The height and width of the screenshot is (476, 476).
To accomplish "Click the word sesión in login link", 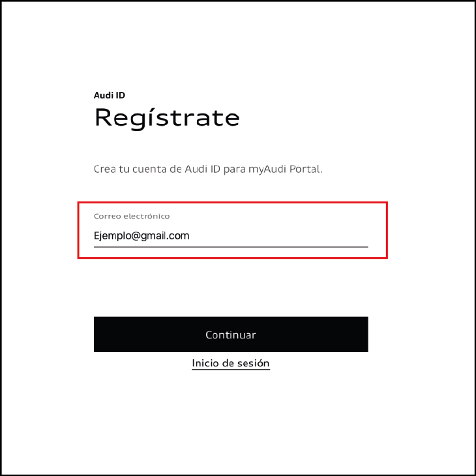I will coord(253,363).
